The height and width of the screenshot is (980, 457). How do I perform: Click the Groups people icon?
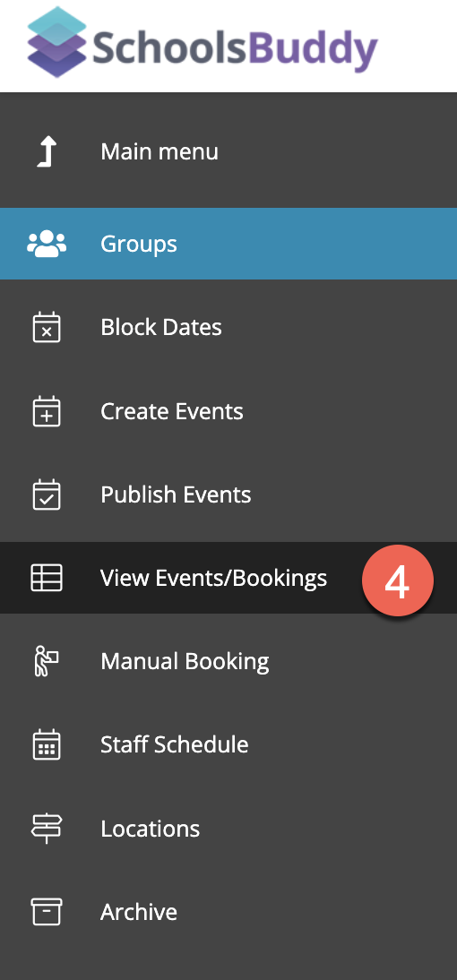[x=47, y=244]
